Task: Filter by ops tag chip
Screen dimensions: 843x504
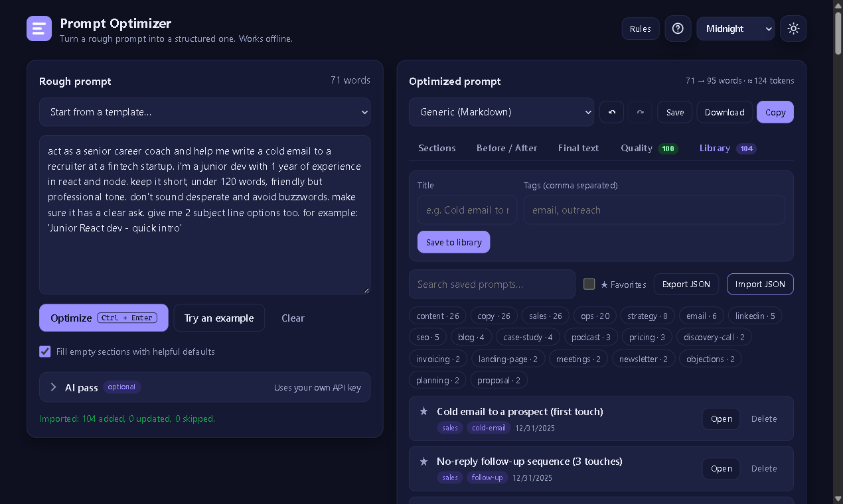Action: point(595,316)
